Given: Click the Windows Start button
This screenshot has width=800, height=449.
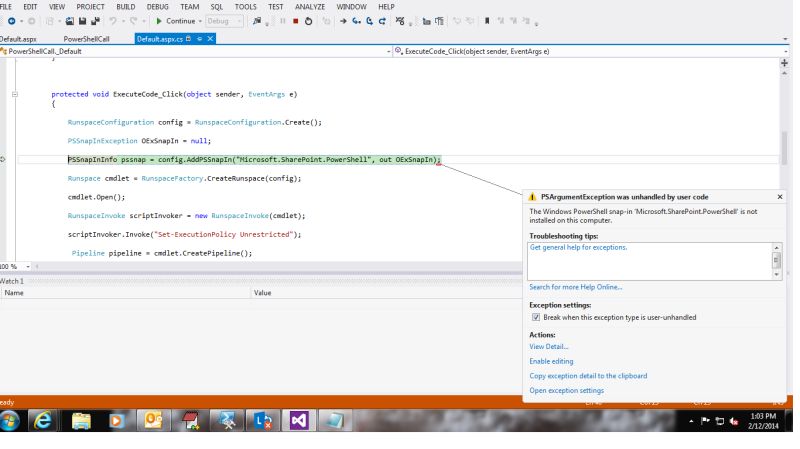Looking at the screenshot, I should point(10,420).
